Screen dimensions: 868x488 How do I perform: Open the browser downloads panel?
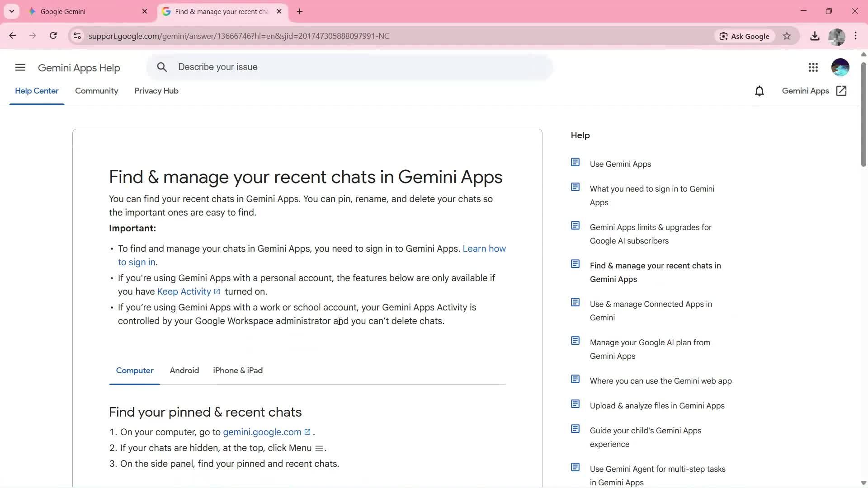point(815,36)
